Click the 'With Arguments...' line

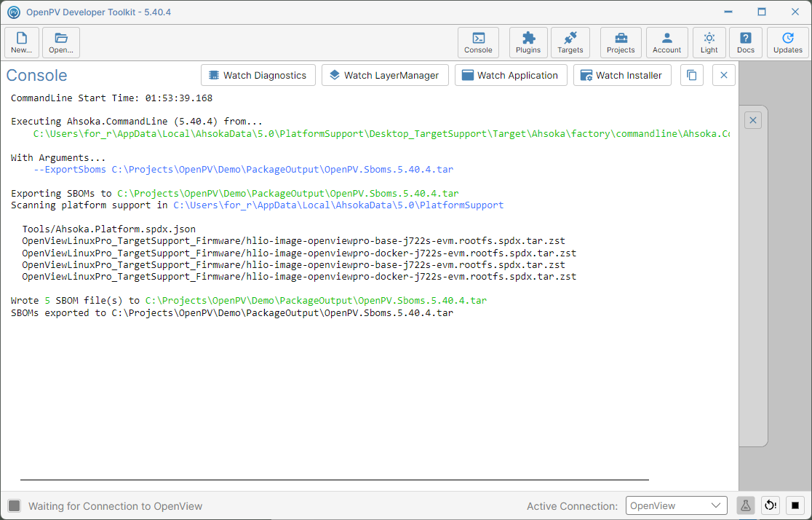pyautogui.click(x=58, y=157)
